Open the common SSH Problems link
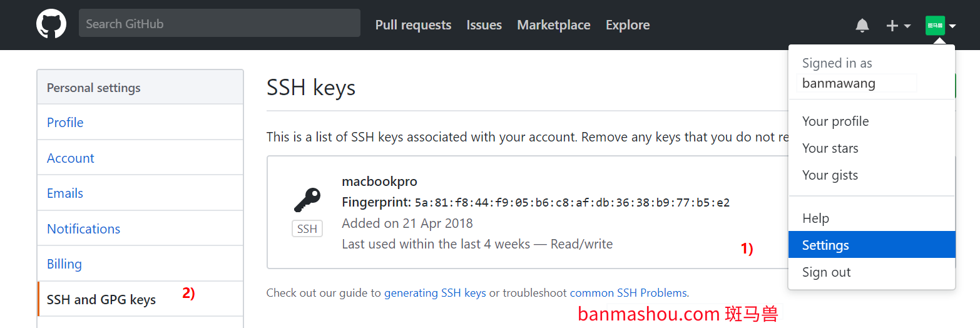980x328 pixels. point(628,292)
